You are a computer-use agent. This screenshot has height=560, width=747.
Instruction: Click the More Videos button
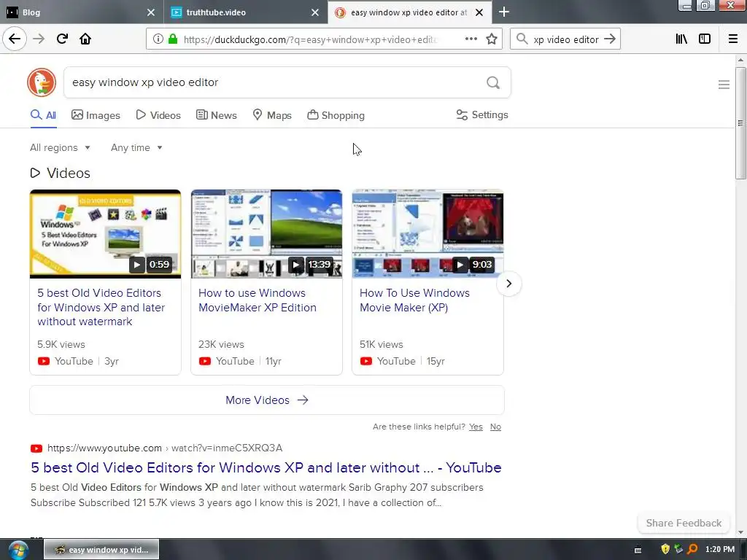pos(267,400)
